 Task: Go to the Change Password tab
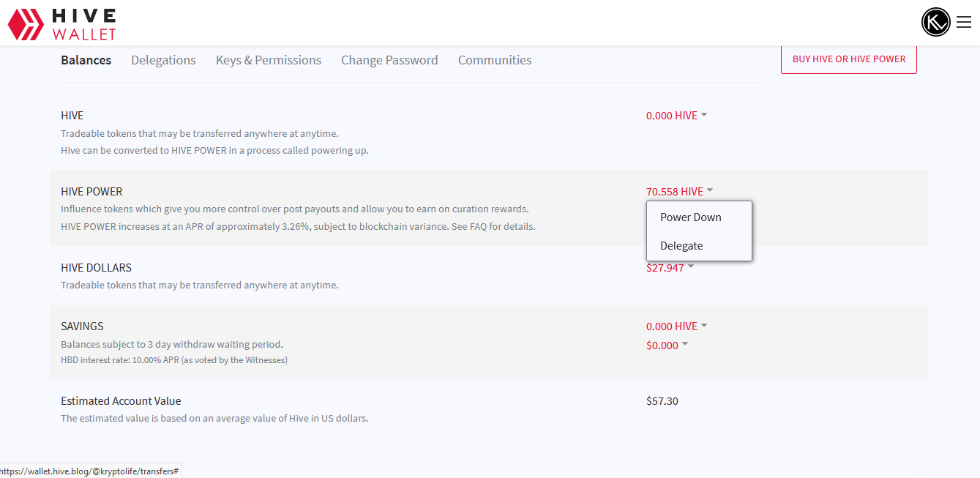[389, 60]
